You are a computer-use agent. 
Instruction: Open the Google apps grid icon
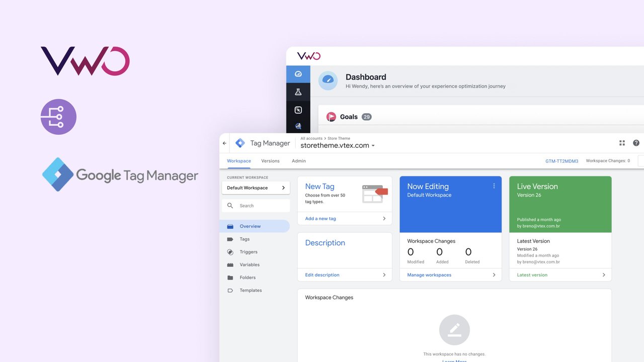pyautogui.click(x=622, y=143)
